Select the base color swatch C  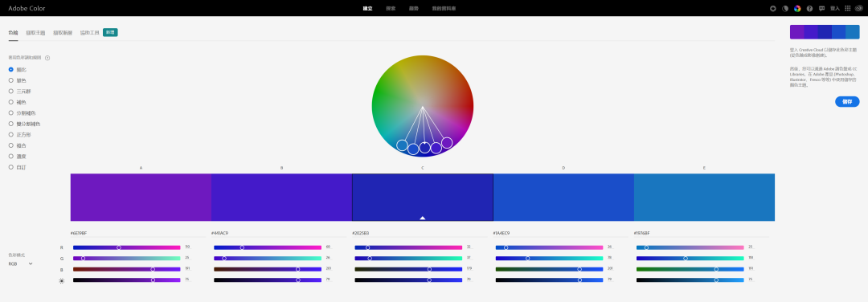(x=423, y=198)
